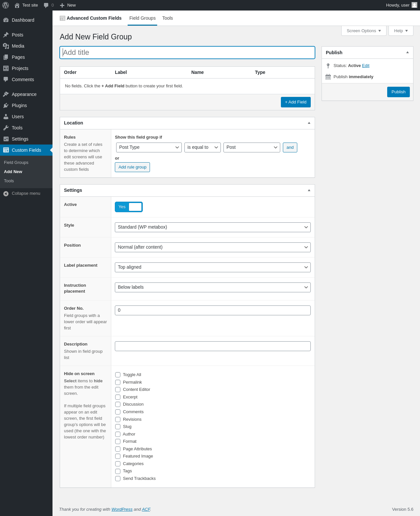Toggle the Active Yes switch
Image resolution: width=420 pixels, height=516 pixels.
(x=129, y=207)
